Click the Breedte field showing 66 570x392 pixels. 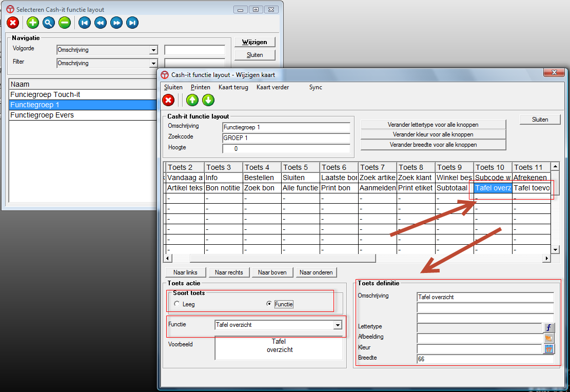pyautogui.click(x=485, y=359)
